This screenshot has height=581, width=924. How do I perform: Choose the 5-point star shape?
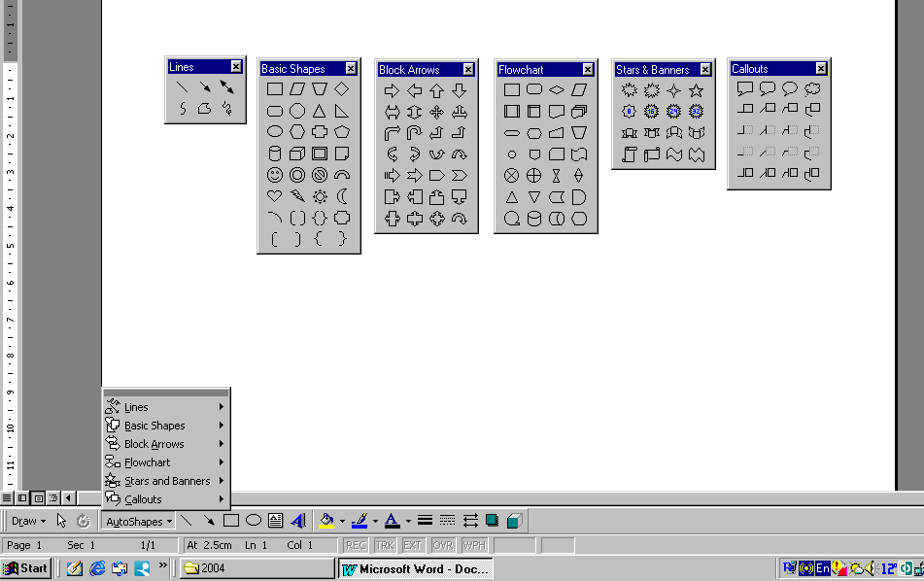(x=696, y=90)
